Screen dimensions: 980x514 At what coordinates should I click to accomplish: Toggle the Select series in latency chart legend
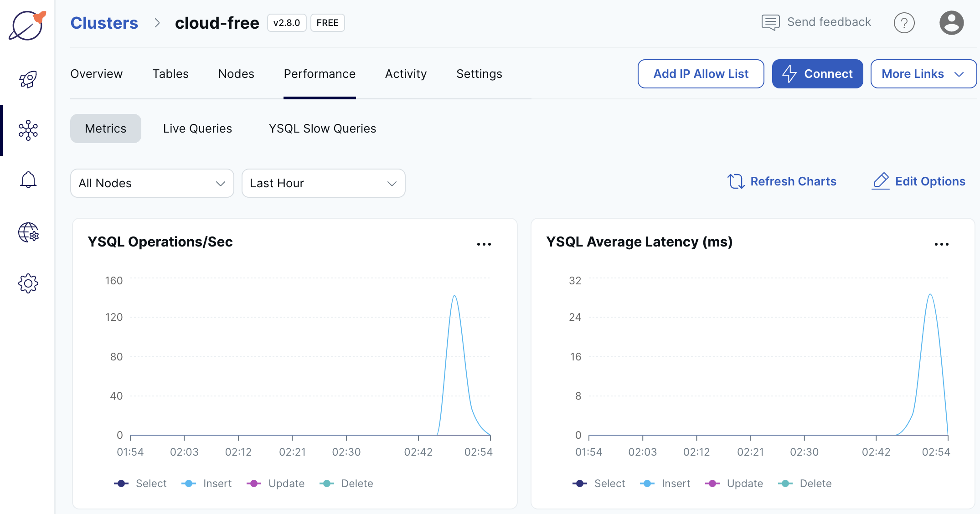[x=599, y=483]
